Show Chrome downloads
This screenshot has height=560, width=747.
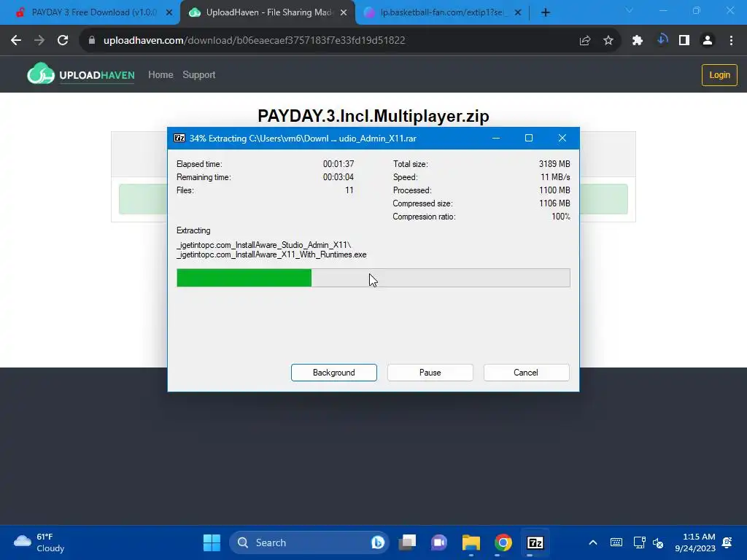[661, 41]
